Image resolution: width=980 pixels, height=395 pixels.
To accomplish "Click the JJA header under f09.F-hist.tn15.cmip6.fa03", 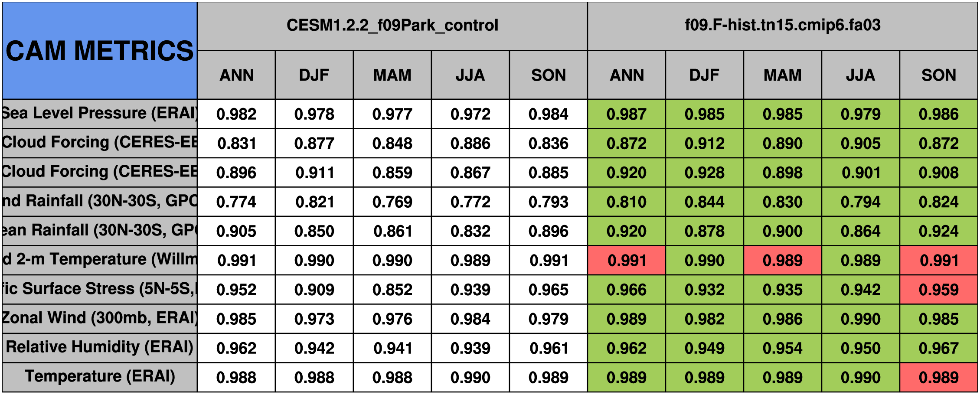I will (860, 75).
